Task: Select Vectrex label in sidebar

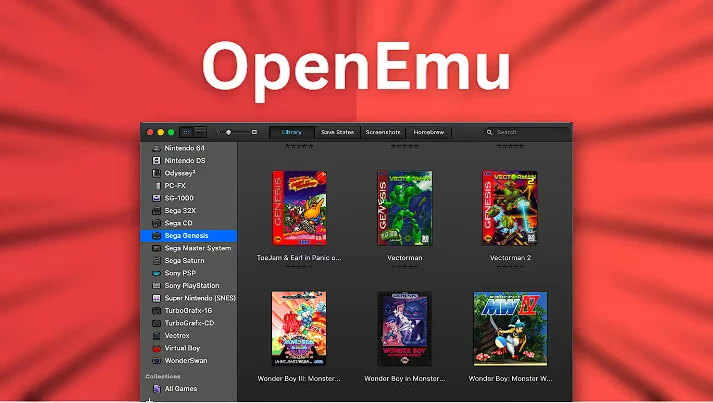Action: coord(177,336)
